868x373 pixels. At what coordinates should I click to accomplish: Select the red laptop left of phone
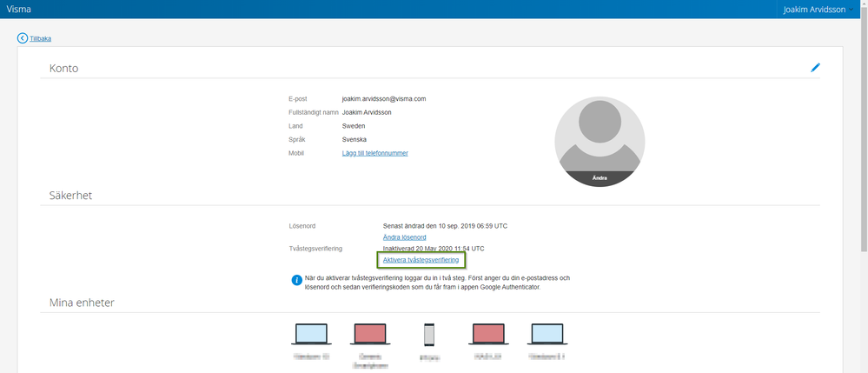[370, 334]
